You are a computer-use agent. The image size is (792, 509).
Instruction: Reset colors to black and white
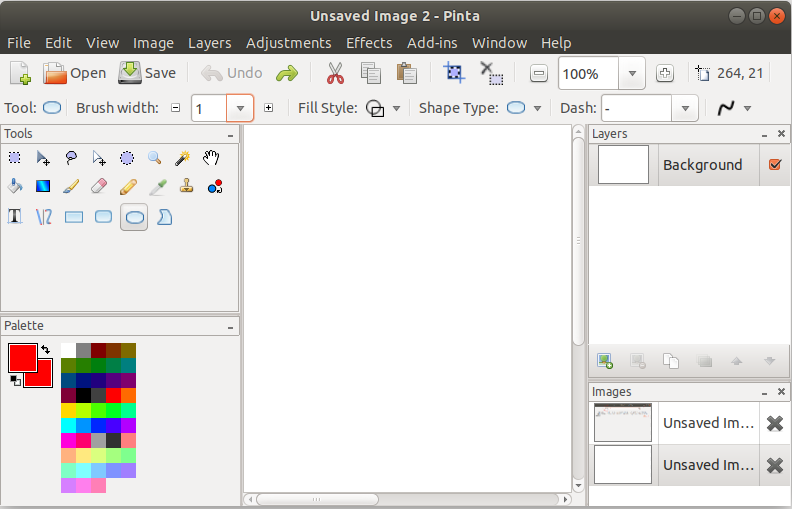15,381
